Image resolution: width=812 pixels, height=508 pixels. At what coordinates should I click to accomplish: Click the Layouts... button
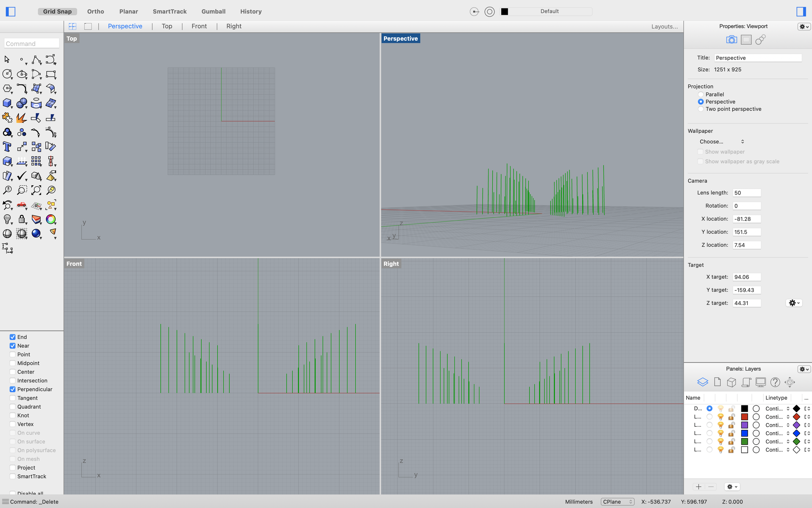tap(664, 26)
